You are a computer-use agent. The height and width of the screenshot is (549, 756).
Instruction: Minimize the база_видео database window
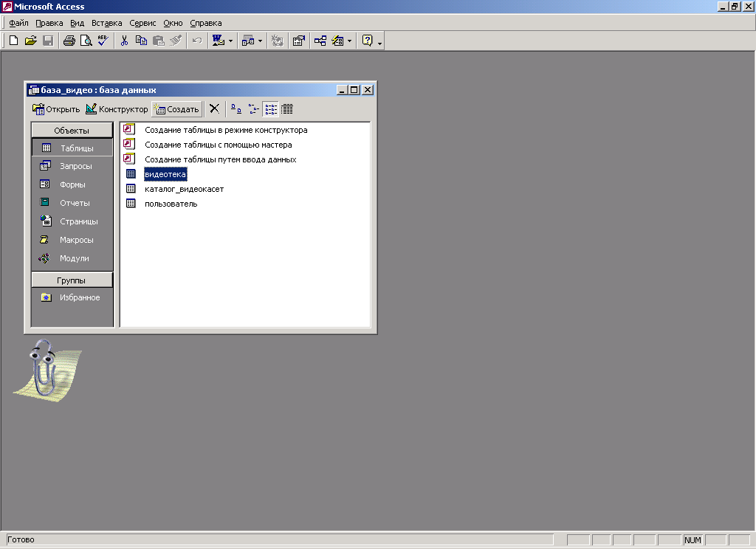(342, 89)
